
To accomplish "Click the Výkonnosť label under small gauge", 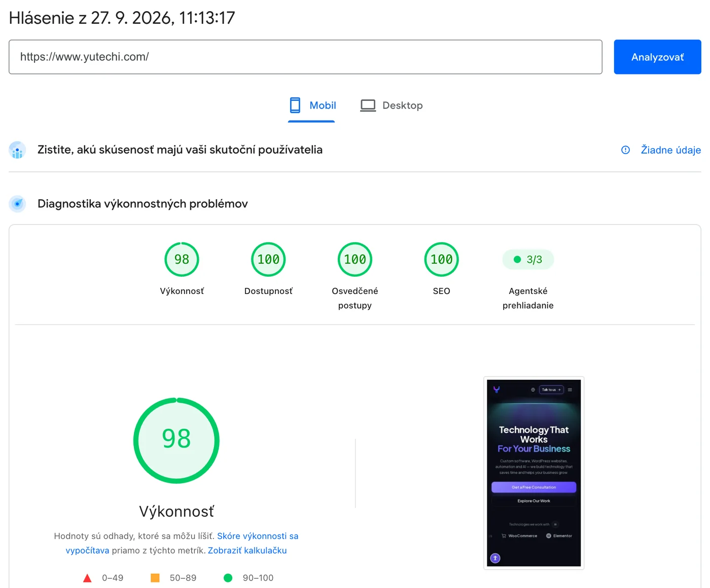I will [182, 291].
